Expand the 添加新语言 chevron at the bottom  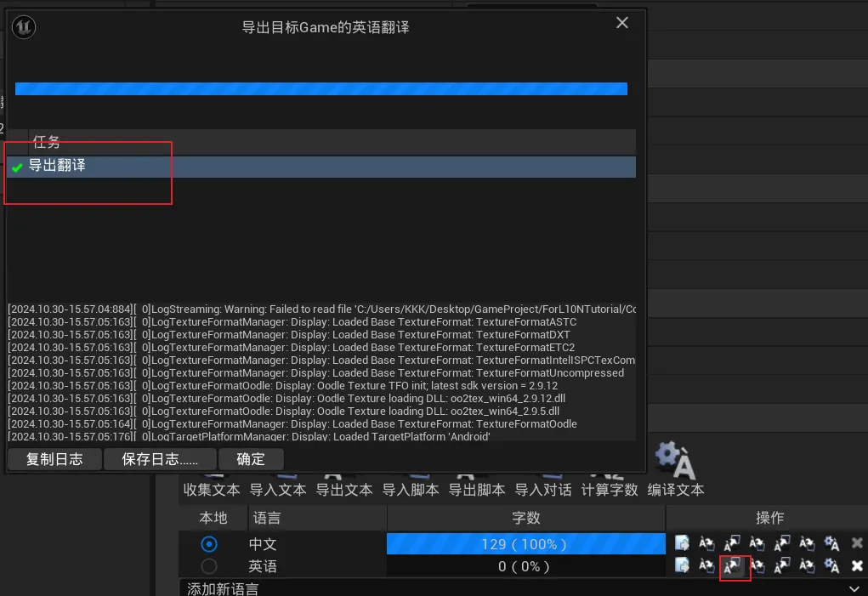click(x=855, y=587)
